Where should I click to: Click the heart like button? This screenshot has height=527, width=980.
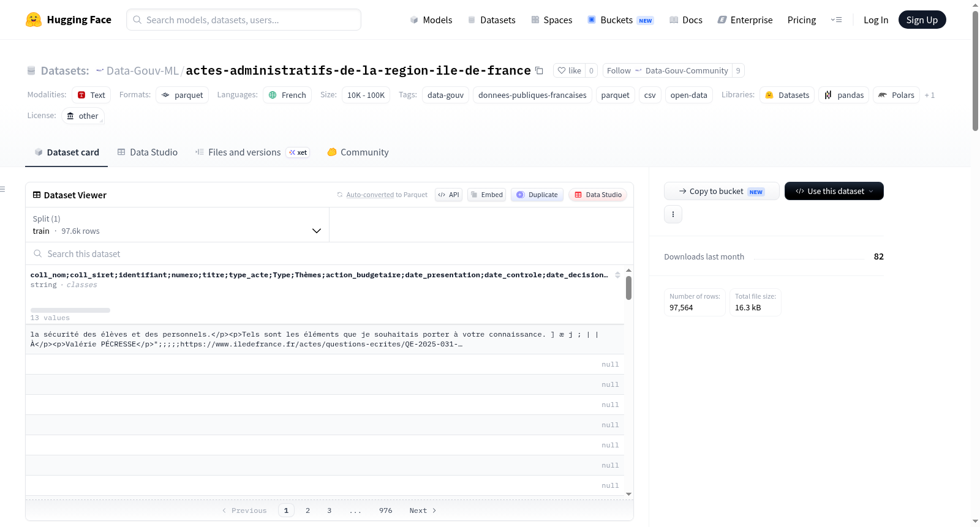(x=569, y=70)
